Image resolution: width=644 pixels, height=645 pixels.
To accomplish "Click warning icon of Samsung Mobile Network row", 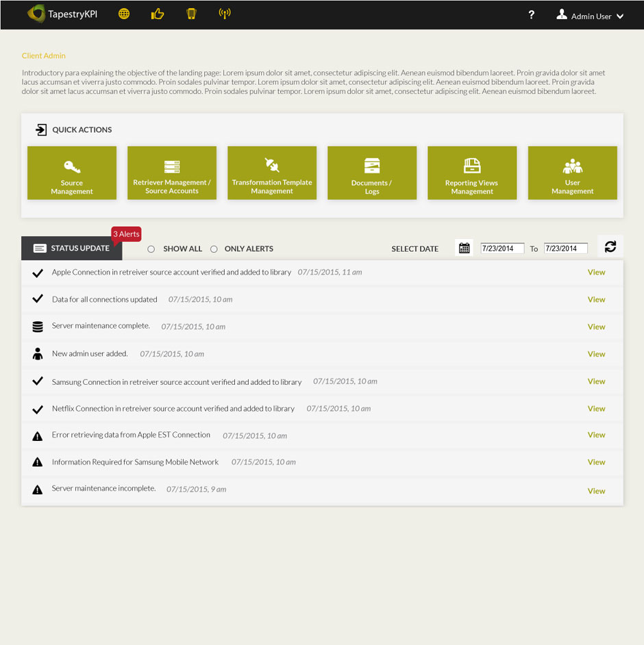I will point(38,462).
